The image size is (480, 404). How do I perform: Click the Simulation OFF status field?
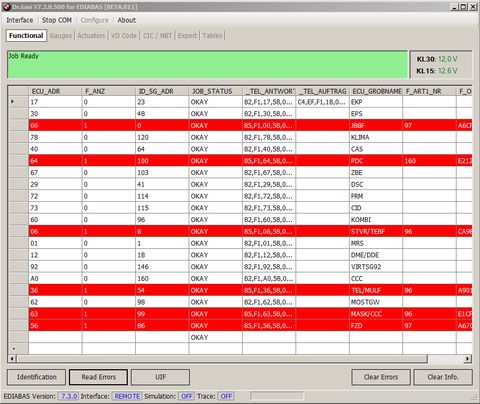(187, 396)
